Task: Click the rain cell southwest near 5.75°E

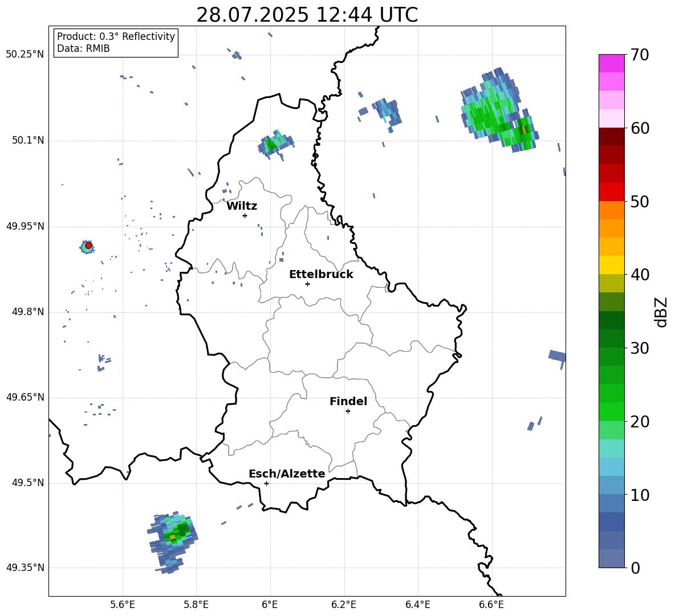Action: [172, 542]
